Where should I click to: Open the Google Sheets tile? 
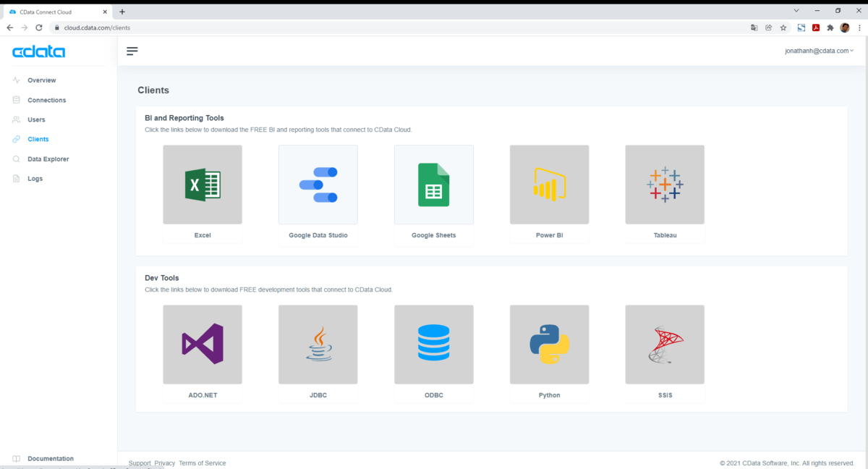[434, 185]
